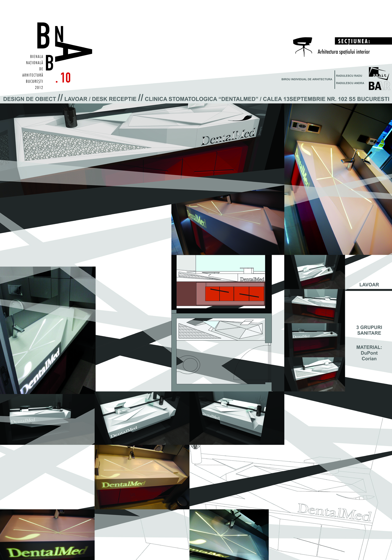
Task: Click the black "SECȚIUNEA:" label
Action: coord(363,41)
